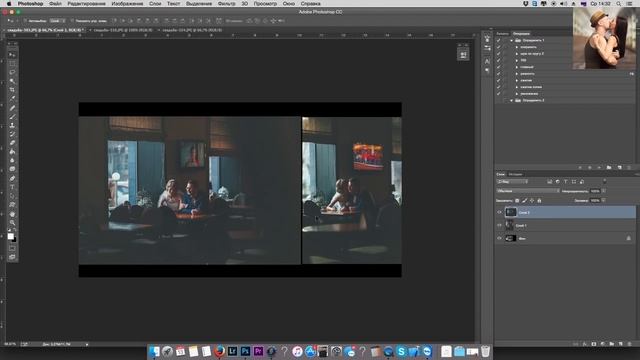Expand the third action under set 1
Image resolution: width=640 pixels, height=360 pixels.
[517, 60]
